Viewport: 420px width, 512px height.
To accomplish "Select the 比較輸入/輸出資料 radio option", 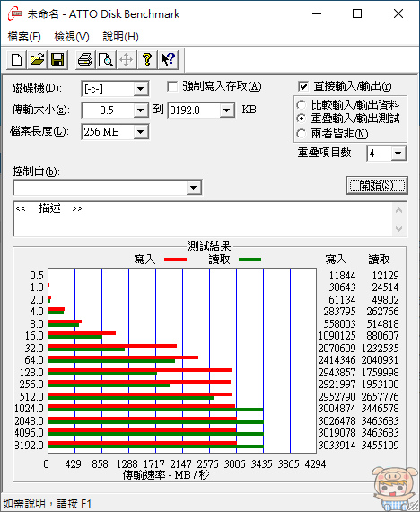I will pyautogui.click(x=302, y=105).
